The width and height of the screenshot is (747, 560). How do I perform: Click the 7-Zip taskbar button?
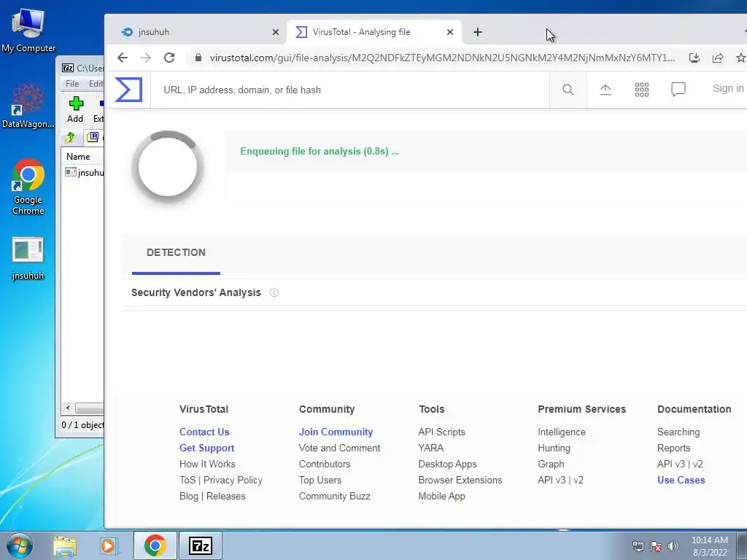pyautogui.click(x=200, y=545)
